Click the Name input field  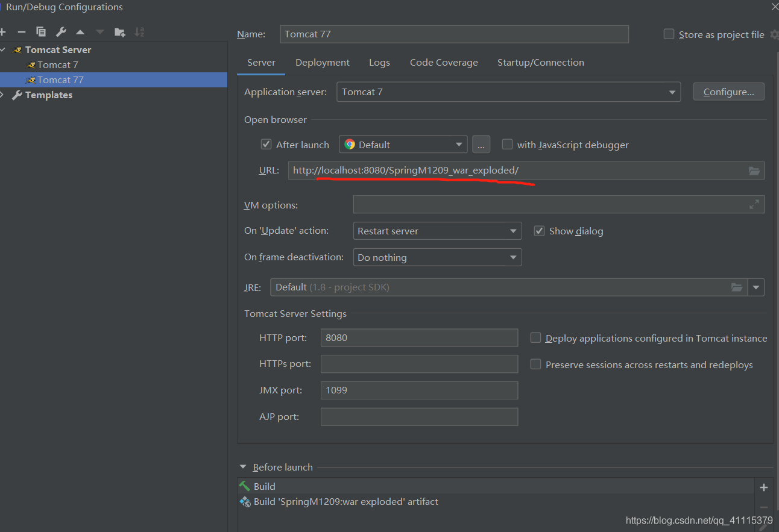click(x=455, y=34)
